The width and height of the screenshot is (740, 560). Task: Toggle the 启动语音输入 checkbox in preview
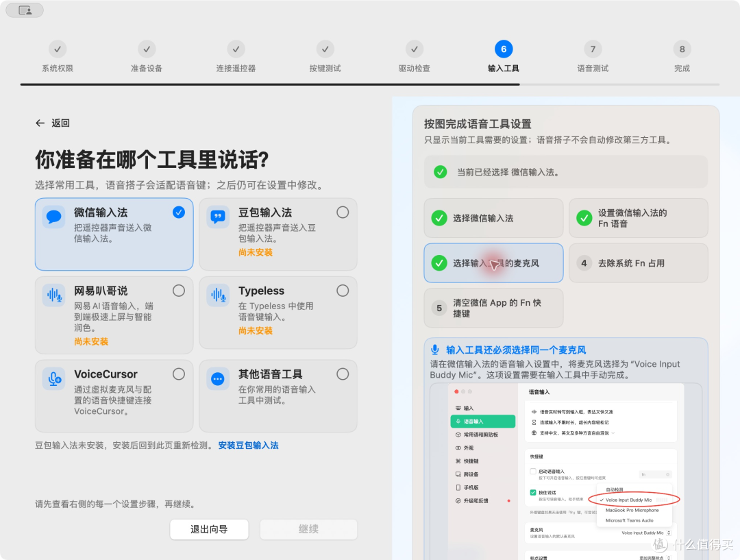click(x=533, y=471)
